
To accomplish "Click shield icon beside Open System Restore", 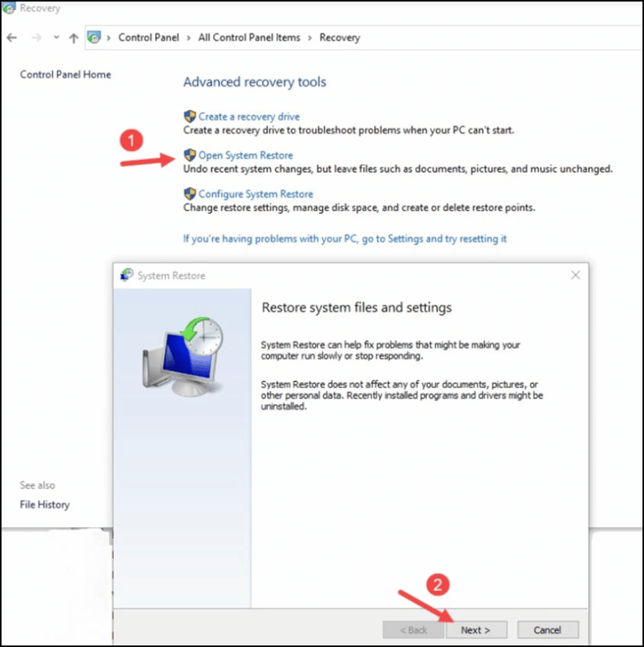I will click(190, 155).
